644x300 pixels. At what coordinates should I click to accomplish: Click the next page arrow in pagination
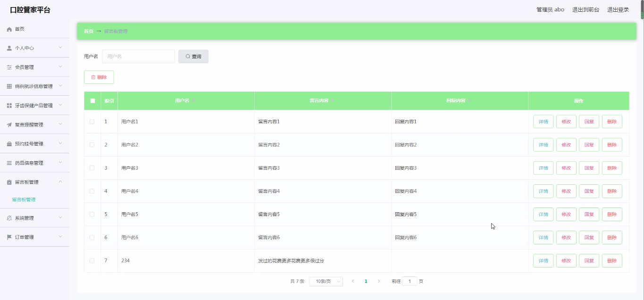pyautogui.click(x=378, y=281)
